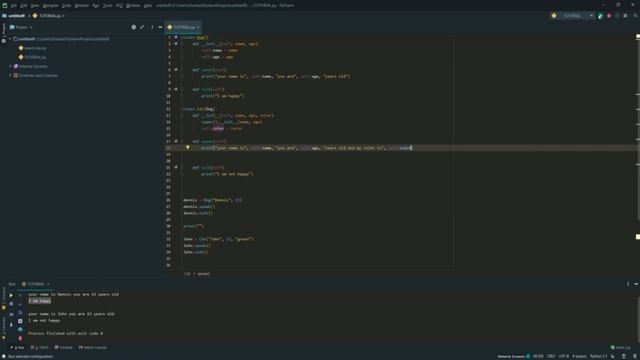
Task: Click override gutter icon on line 21
Action: [x=176, y=167]
